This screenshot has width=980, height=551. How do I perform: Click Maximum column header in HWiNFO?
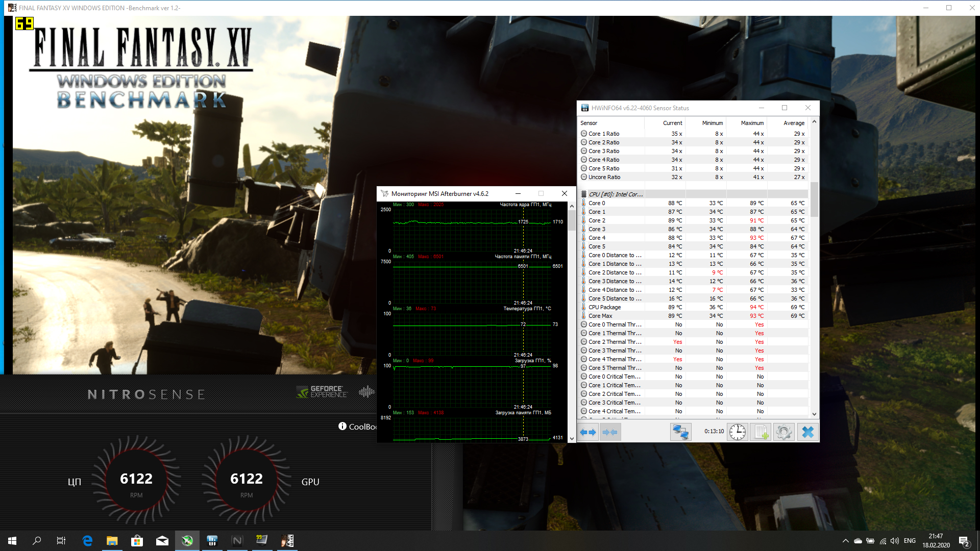(x=752, y=123)
